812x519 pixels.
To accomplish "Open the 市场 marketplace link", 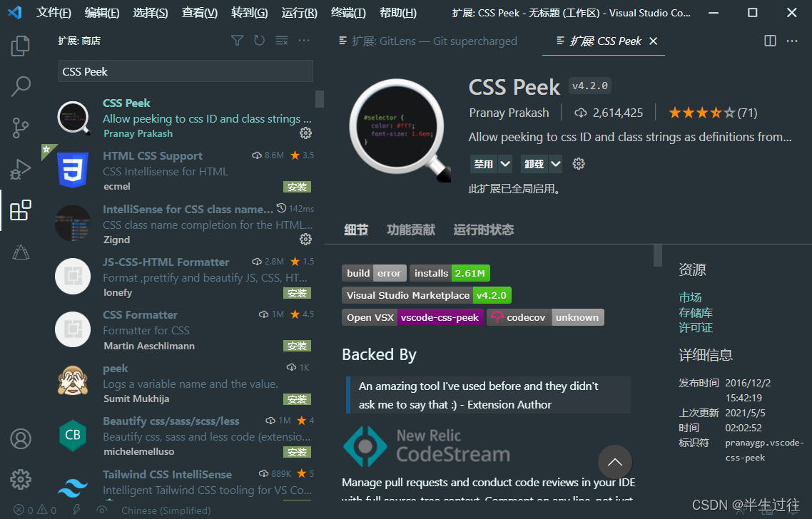I will [690, 297].
